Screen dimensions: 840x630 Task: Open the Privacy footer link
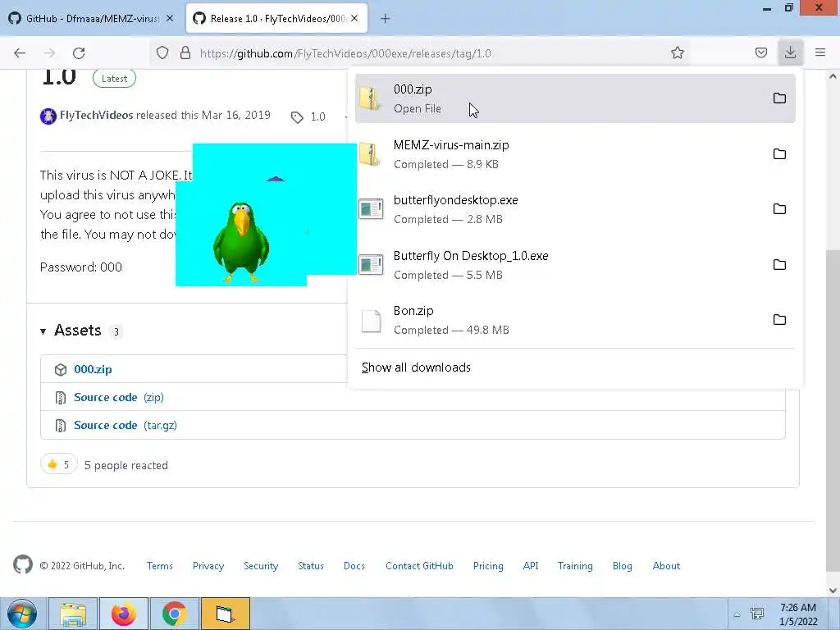tap(208, 566)
